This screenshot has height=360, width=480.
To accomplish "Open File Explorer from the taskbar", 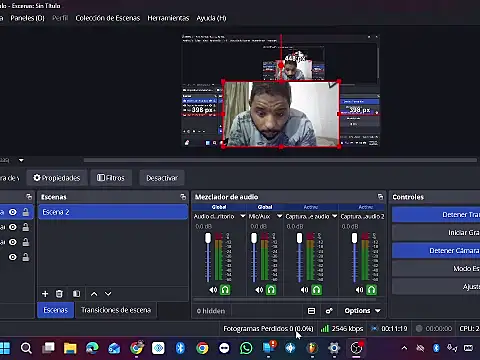I will [70, 348].
